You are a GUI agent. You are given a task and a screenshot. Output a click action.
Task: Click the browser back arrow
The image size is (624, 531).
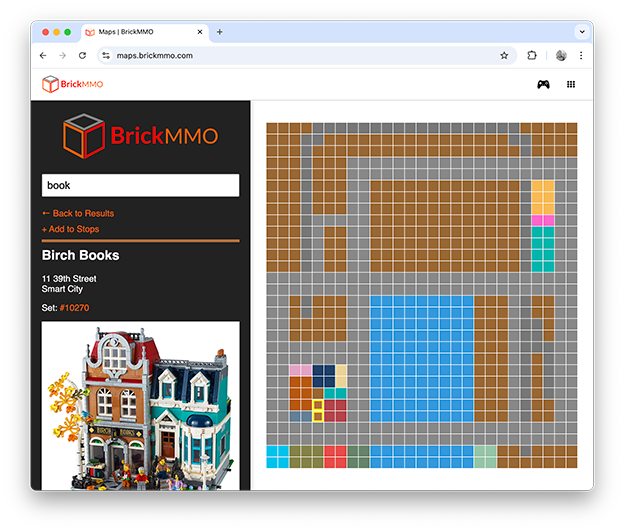(43, 55)
